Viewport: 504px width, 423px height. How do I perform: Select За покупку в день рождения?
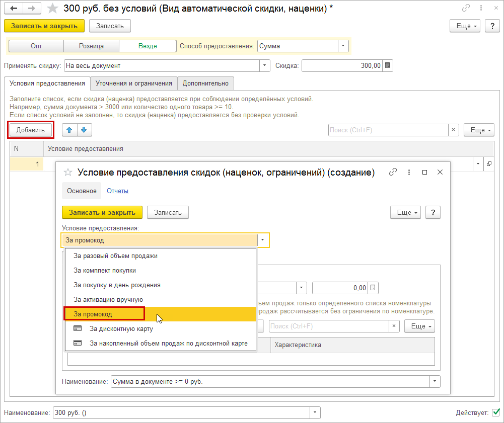(x=117, y=285)
